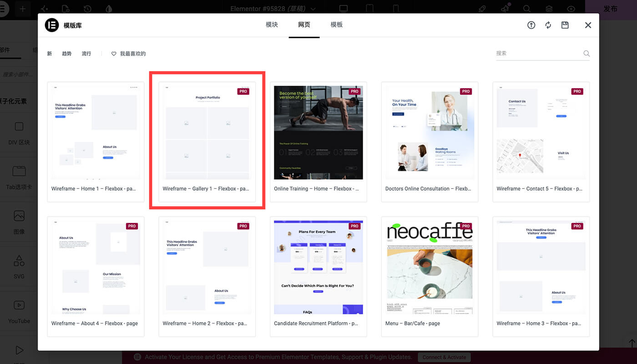
Task: Open the 模块 tab
Action: 272,25
